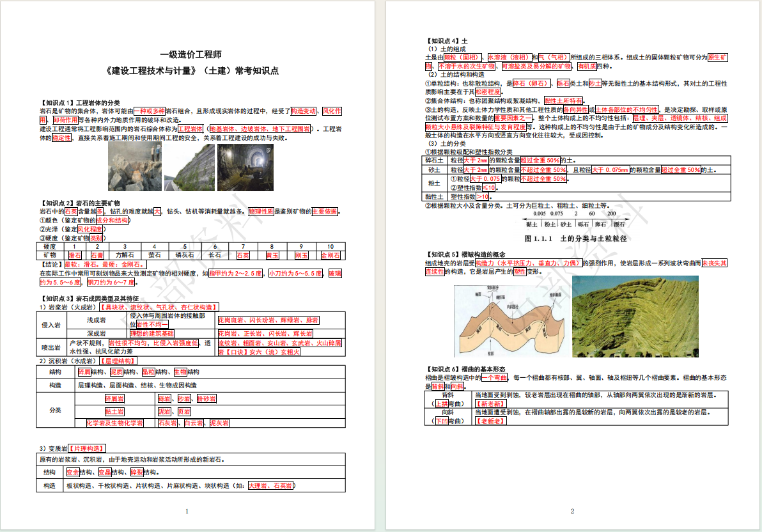Click highlighted 泥灰岩 text
The image size is (762, 532).
tap(219, 423)
